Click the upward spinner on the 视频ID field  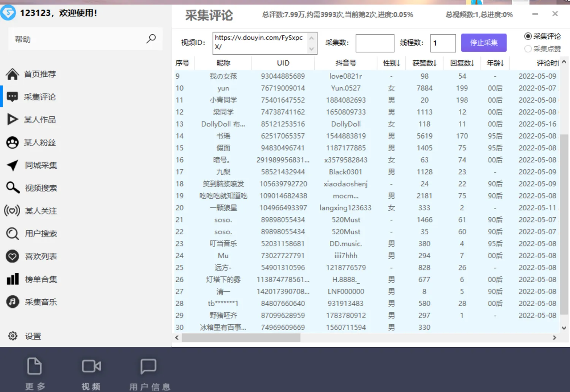pyautogui.click(x=311, y=38)
